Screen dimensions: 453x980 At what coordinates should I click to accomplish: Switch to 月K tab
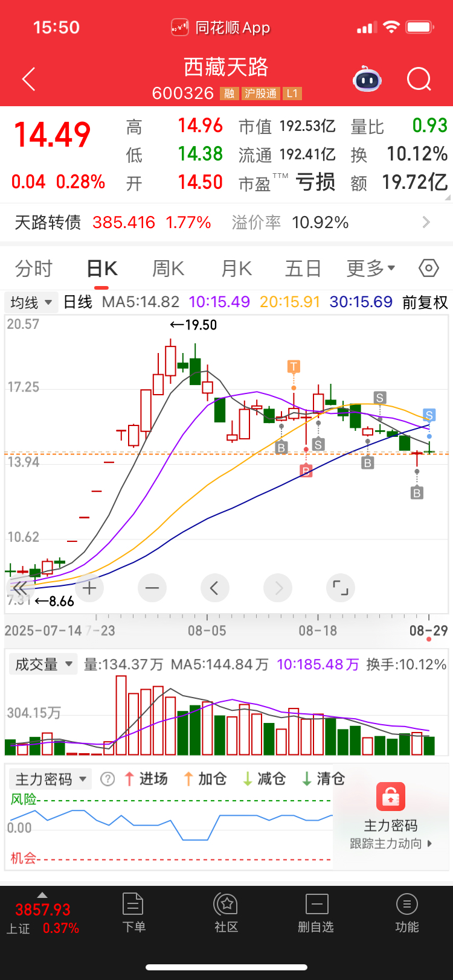(x=236, y=268)
